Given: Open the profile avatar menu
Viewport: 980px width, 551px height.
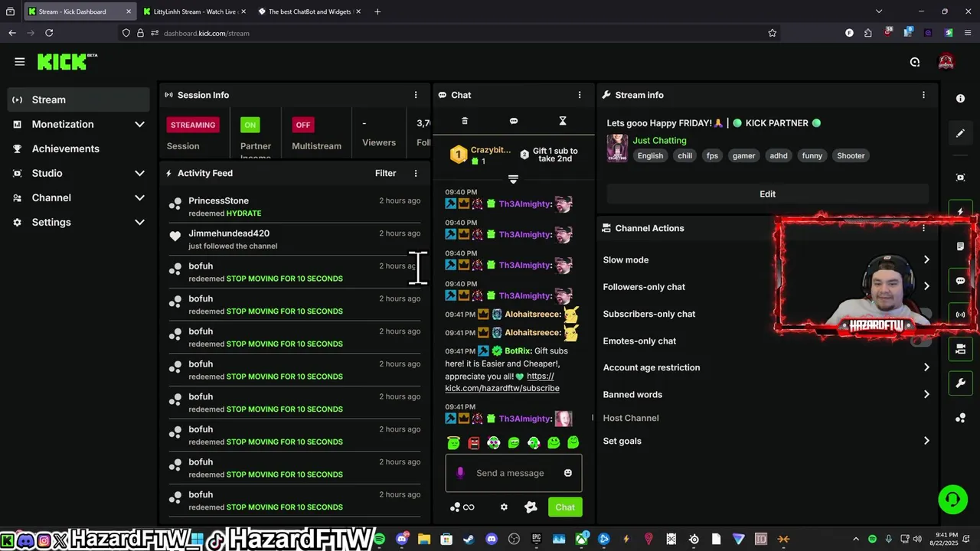Looking at the screenshot, I should (946, 62).
